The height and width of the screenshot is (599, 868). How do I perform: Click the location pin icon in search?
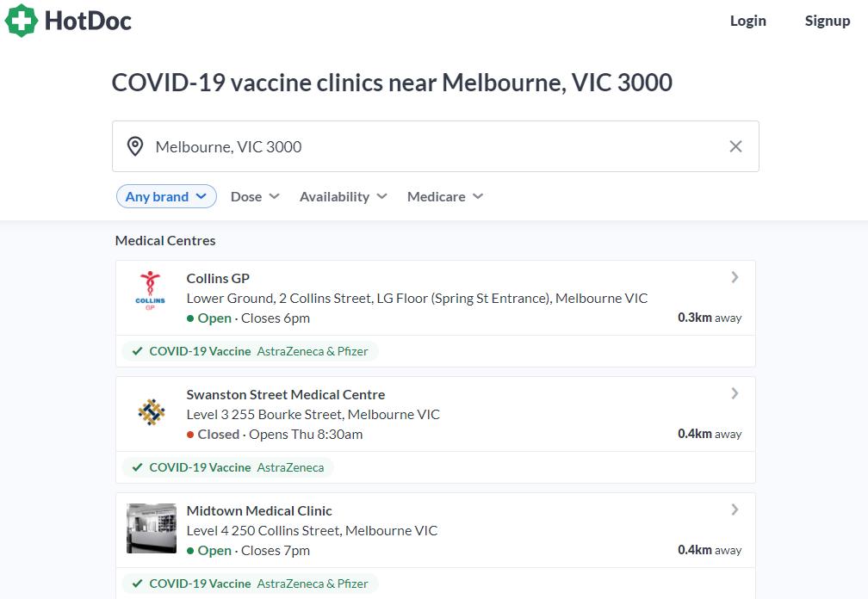coord(135,146)
